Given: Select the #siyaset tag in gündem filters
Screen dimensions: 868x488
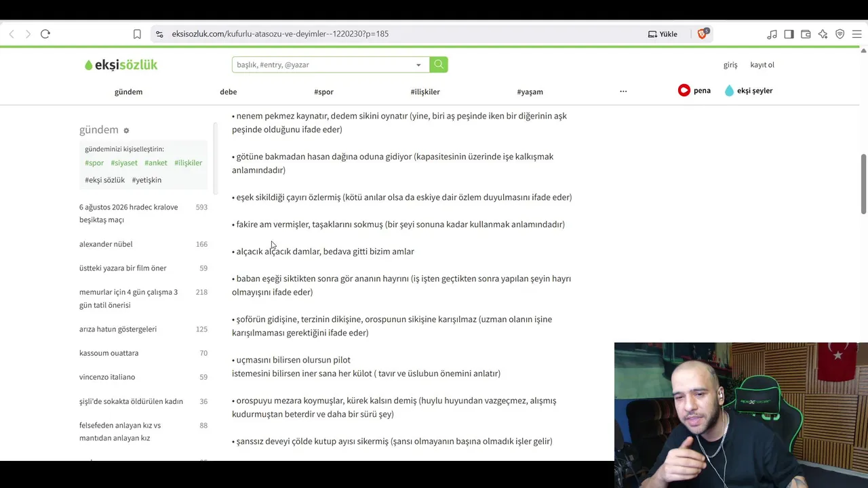Looking at the screenshot, I should [124, 163].
